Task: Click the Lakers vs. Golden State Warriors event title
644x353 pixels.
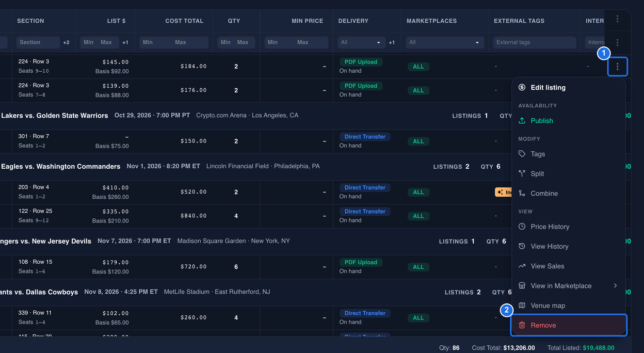Action: (x=54, y=116)
